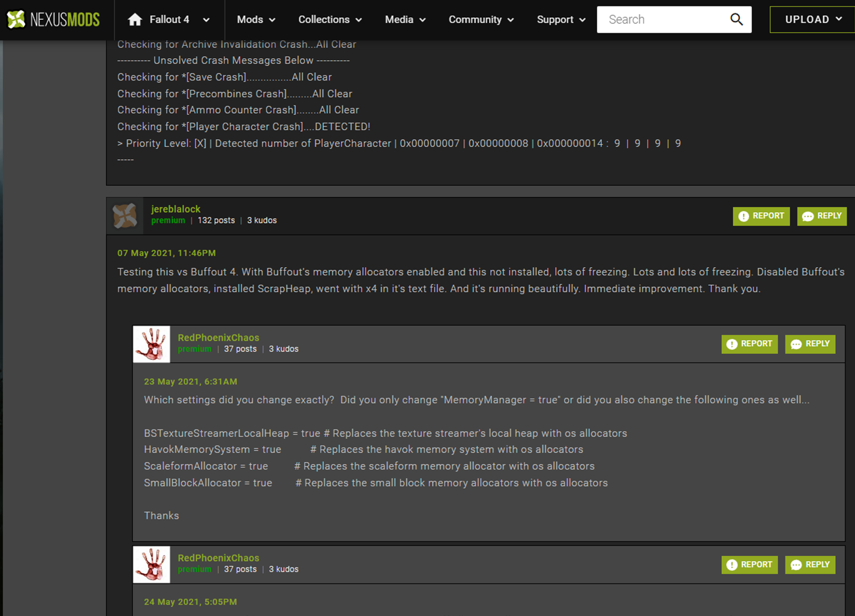Open jereblalock's profile via username
Screen dimensions: 855x616
point(176,209)
